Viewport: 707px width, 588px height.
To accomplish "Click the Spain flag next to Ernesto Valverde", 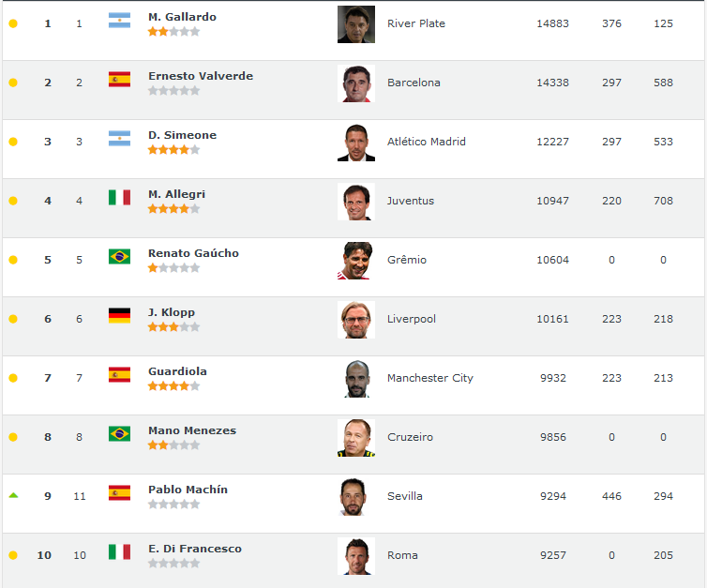I will point(119,80).
